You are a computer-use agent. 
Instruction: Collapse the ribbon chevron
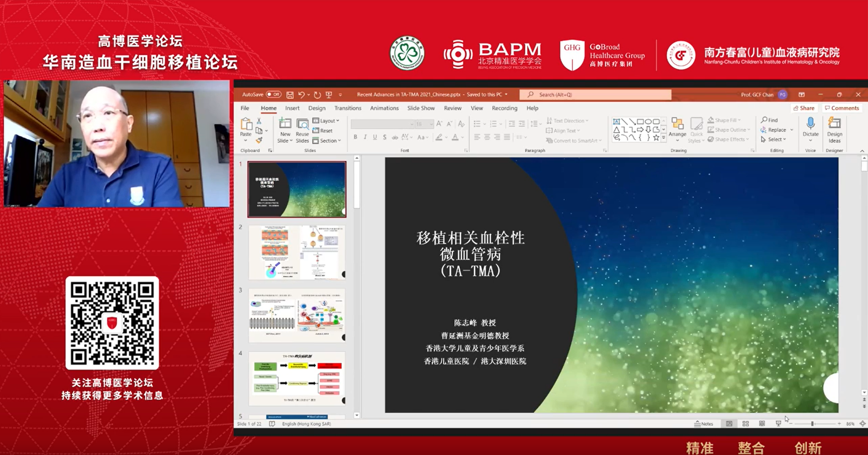point(862,151)
